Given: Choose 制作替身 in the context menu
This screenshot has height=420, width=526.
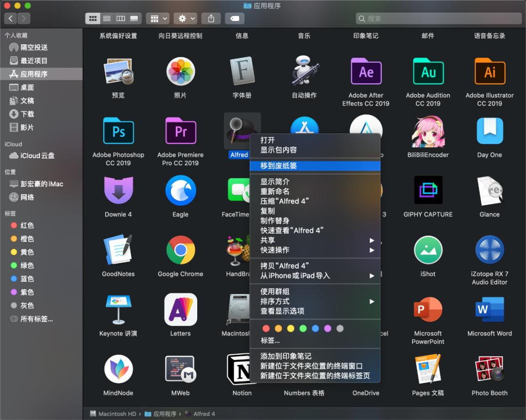Looking at the screenshot, I should pyautogui.click(x=315, y=220).
